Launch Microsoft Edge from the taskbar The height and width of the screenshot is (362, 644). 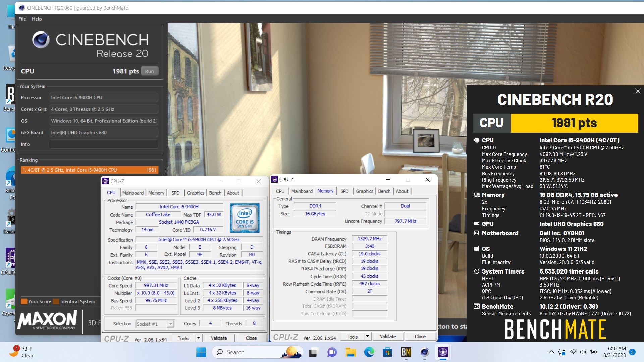tap(369, 352)
